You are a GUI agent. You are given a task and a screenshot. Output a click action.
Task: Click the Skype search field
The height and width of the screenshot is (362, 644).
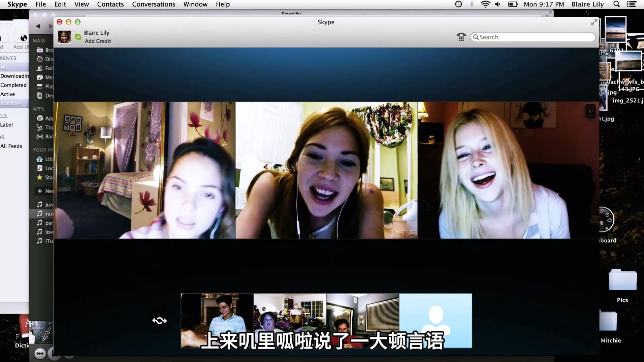[x=533, y=37]
